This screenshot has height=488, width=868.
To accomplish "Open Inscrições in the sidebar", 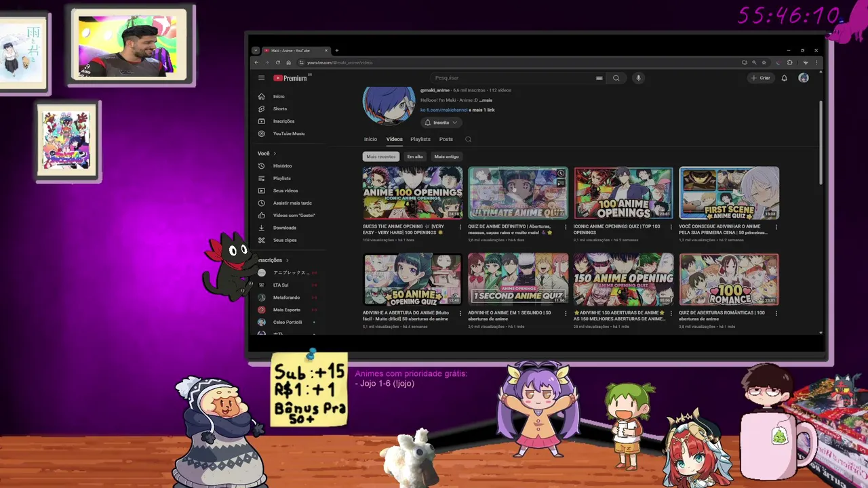I will point(283,121).
